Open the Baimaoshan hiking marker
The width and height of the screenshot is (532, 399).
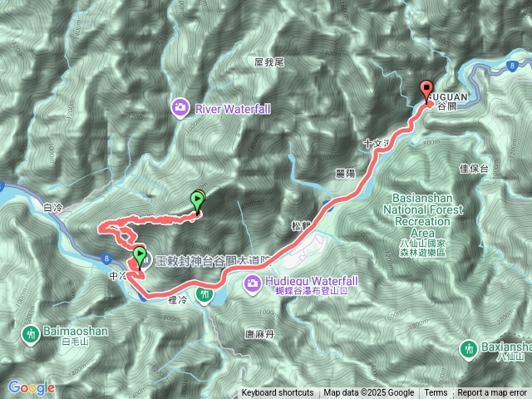click(x=32, y=335)
